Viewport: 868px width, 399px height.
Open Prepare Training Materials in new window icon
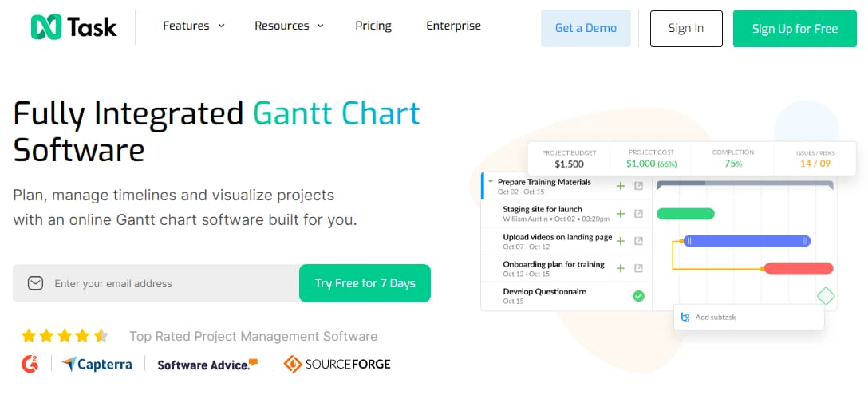[638, 186]
